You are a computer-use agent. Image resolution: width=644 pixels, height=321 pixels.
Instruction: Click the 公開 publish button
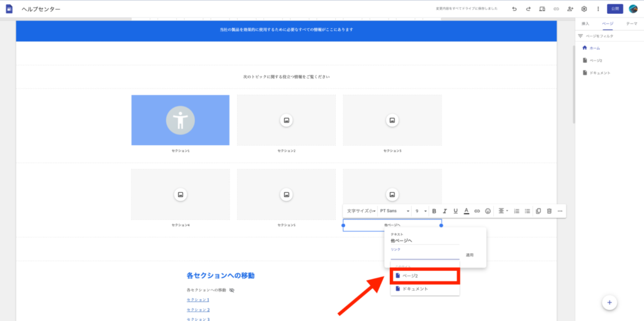pyautogui.click(x=615, y=9)
